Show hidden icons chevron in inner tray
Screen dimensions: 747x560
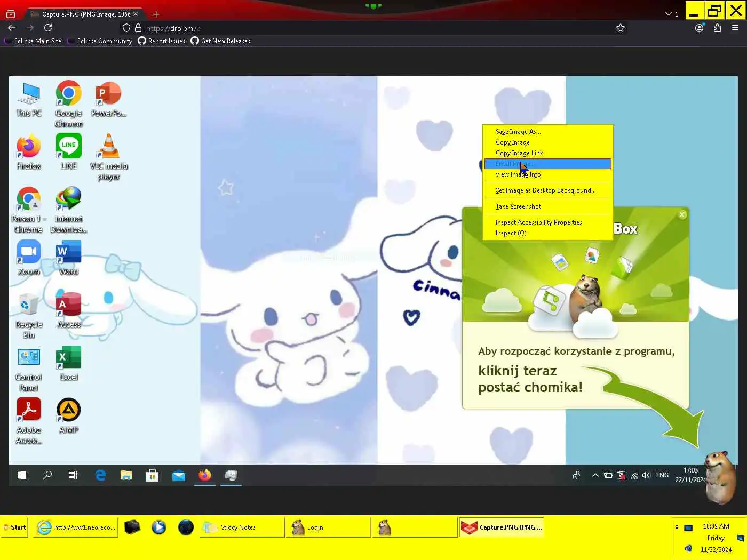click(595, 475)
